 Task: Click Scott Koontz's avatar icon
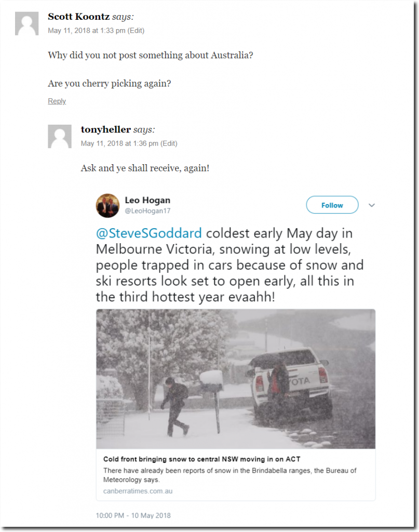(27, 23)
